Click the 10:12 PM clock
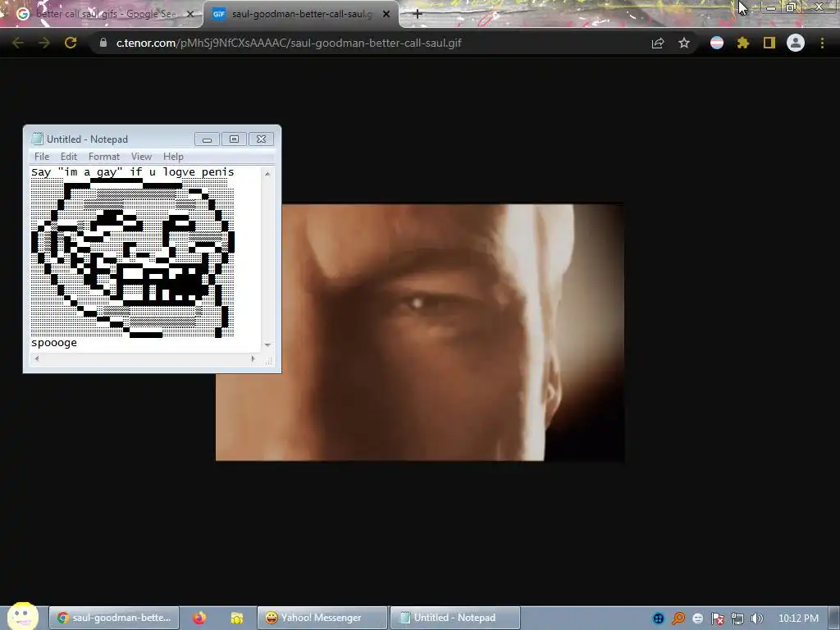 point(798,619)
